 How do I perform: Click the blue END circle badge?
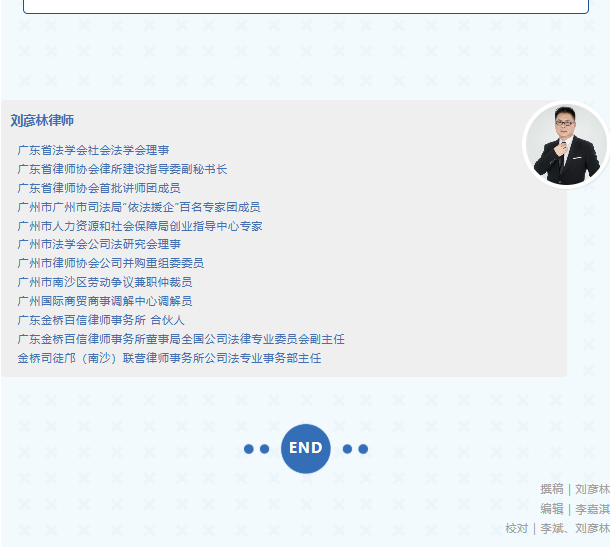pyautogui.click(x=305, y=448)
